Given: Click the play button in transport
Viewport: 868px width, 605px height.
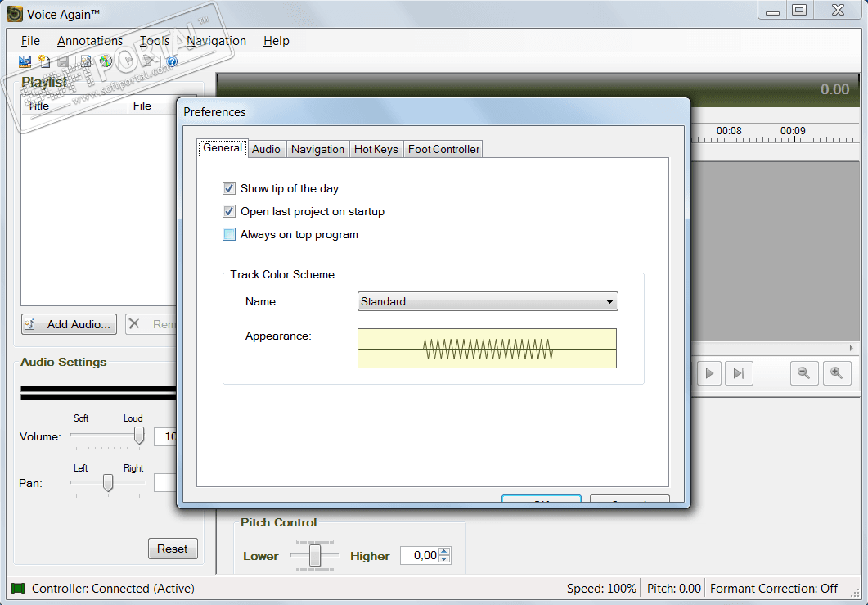Looking at the screenshot, I should [709, 372].
